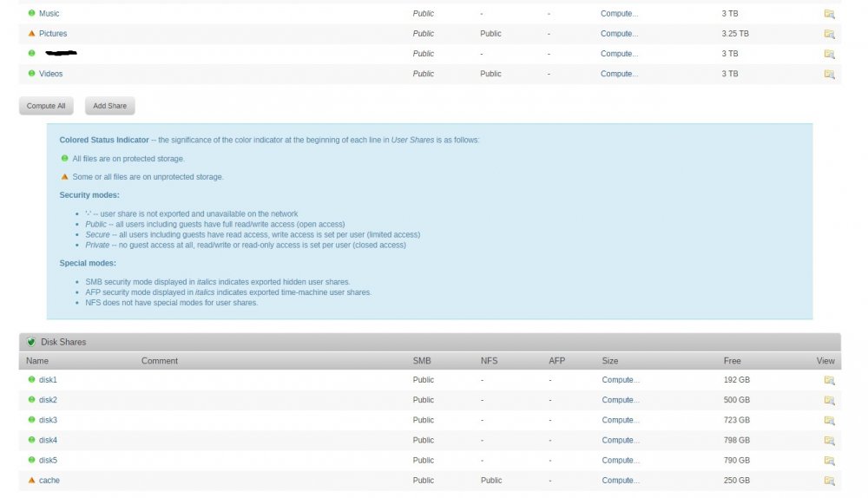
Task: Click the green status dot beside disk4
Action: [31, 439]
